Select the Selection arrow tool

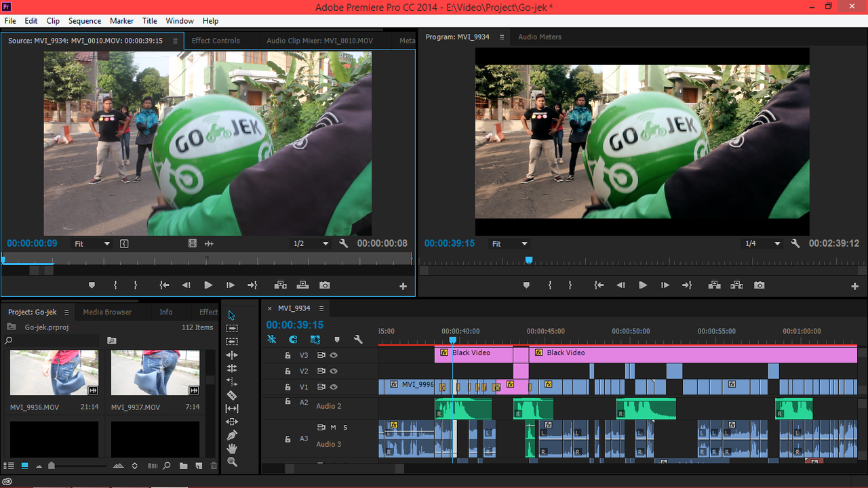[232, 315]
